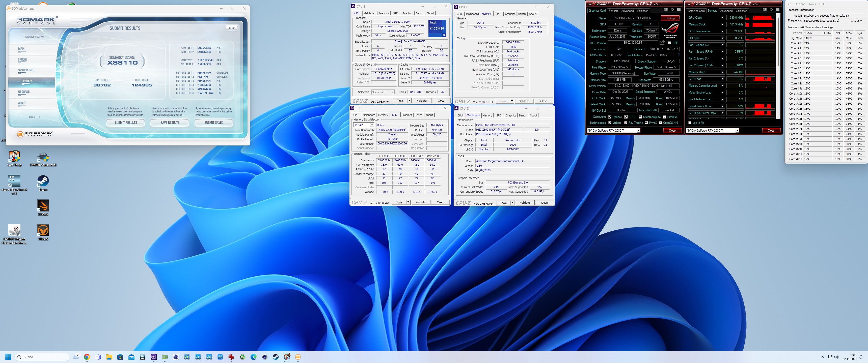
Task: Click Submit Results button in 3DMark Vantage
Action: pyautogui.click(x=126, y=123)
